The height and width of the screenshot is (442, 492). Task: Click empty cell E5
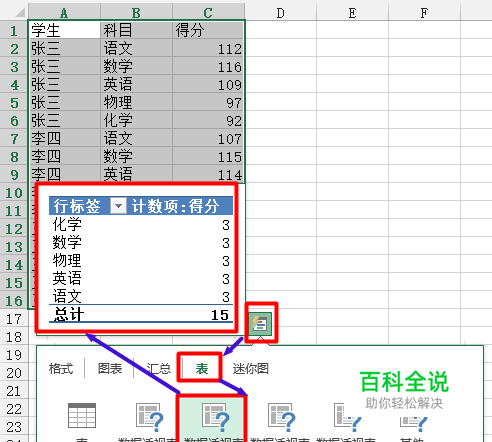point(352,103)
